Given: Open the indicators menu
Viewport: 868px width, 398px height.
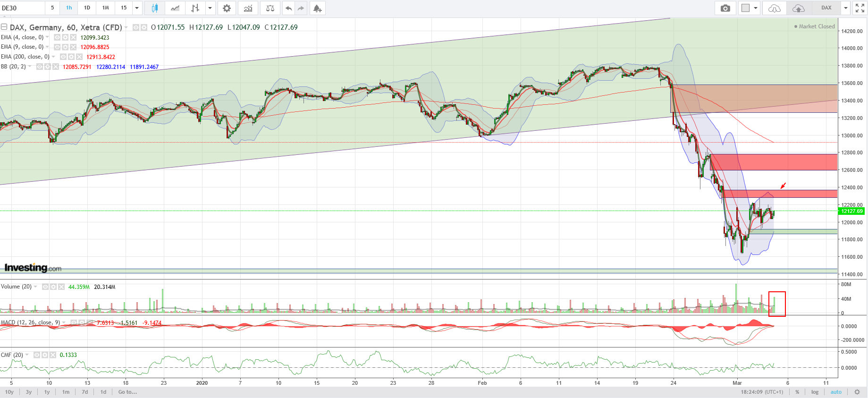Looking at the screenshot, I should coord(248,8).
